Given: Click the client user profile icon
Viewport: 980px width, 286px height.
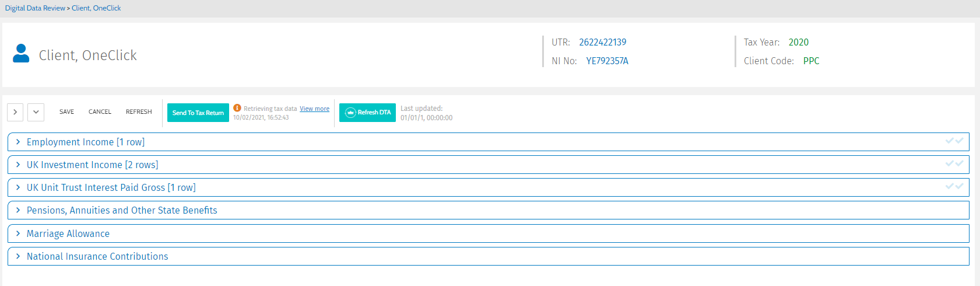Looking at the screenshot, I should (21, 53).
